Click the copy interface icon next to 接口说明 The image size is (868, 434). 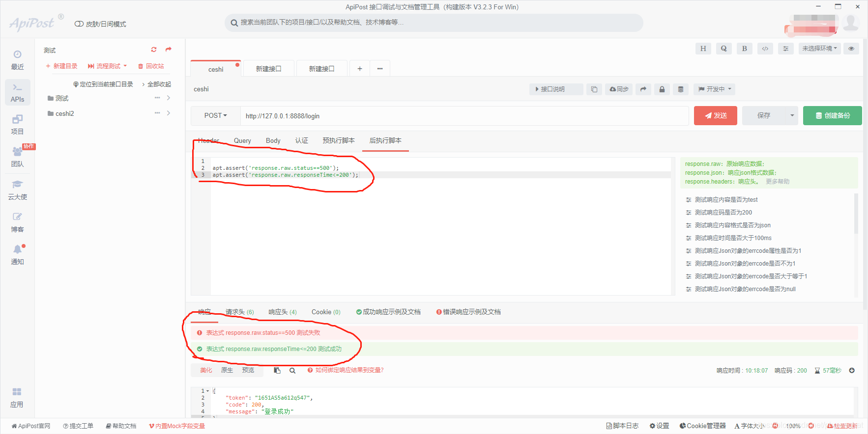pos(594,89)
